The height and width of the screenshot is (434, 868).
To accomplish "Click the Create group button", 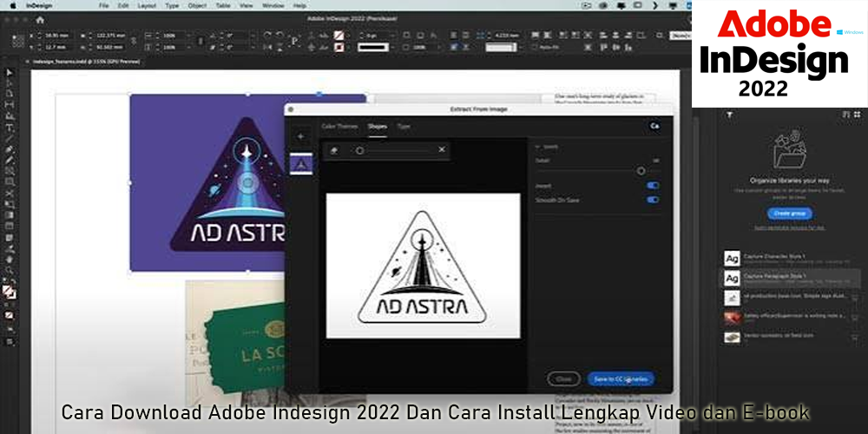I will point(790,214).
